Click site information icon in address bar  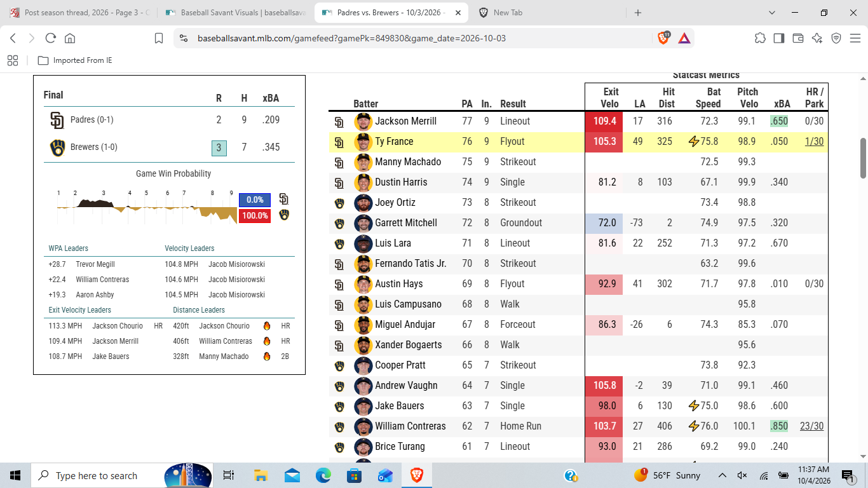pos(184,38)
